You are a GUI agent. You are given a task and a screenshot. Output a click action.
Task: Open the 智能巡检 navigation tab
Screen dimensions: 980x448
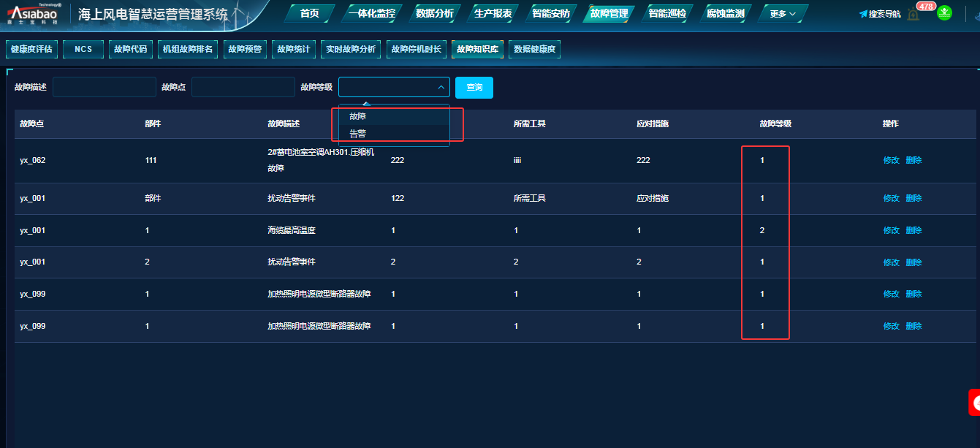pyautogui.click(x=667, y=14)
